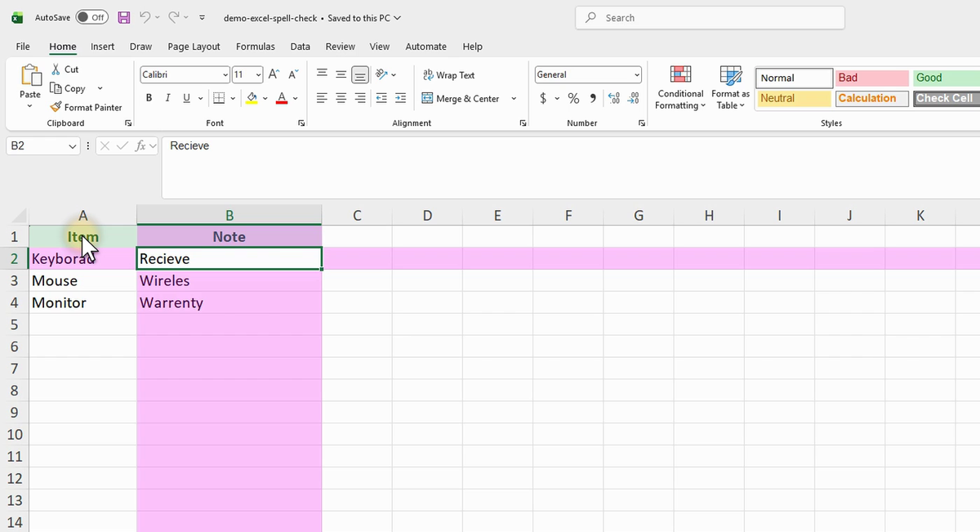
Task: Click the Undo arrow icon
Action: pyautogui.click(x=145, y=17)
